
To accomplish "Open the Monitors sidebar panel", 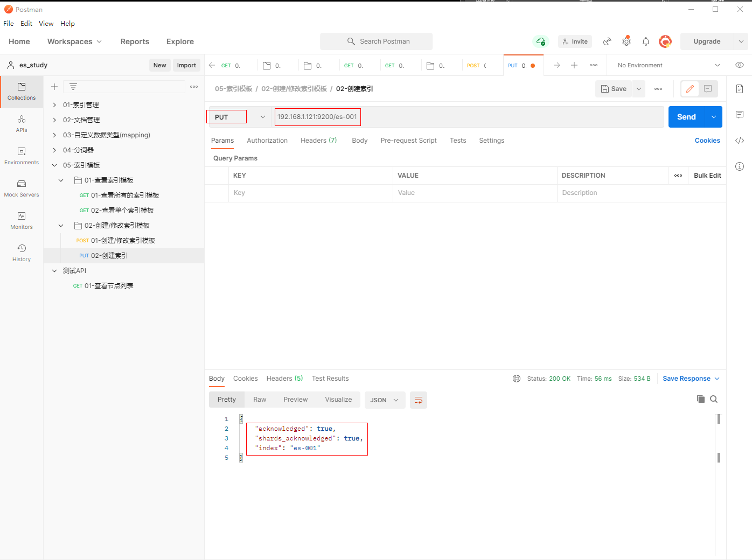I will (22, 220).
